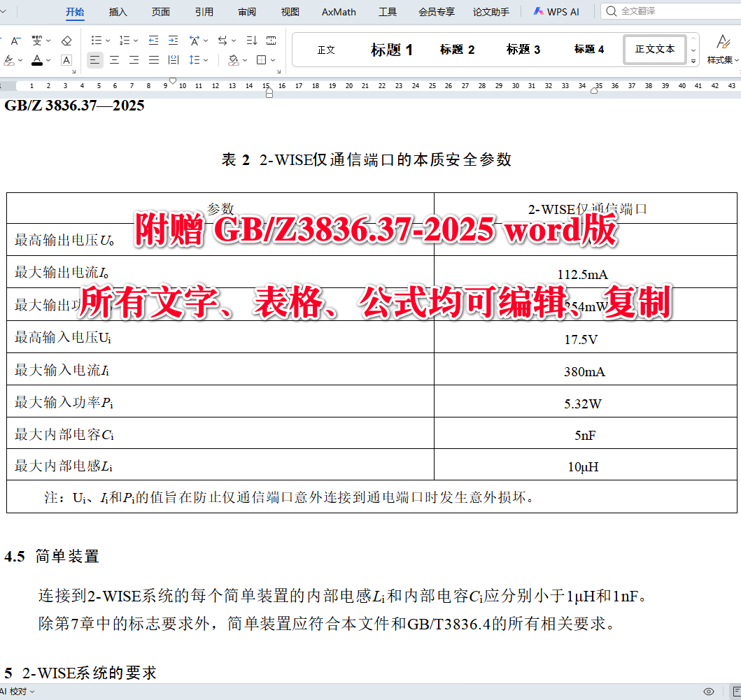The width and height of the screenshot is (741, 700).
Task: Open the 样式集 style set menu
Action: click(722, 50)
